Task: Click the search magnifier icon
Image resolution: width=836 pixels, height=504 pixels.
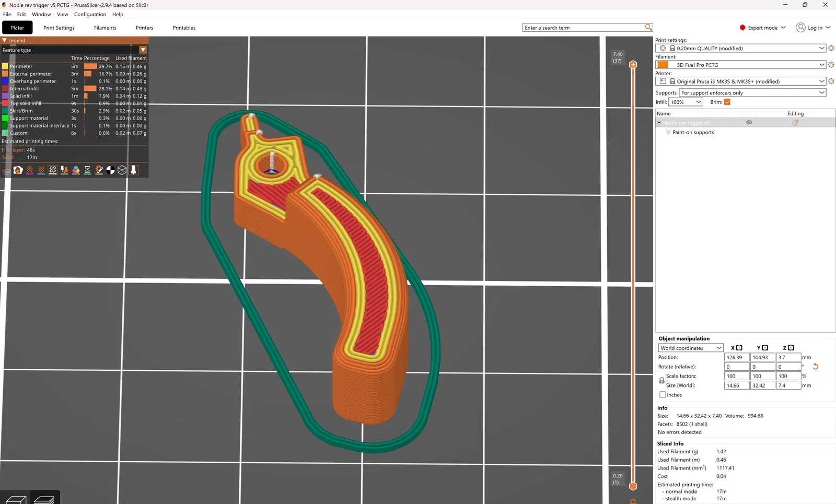Action: (x=648, y=27)
